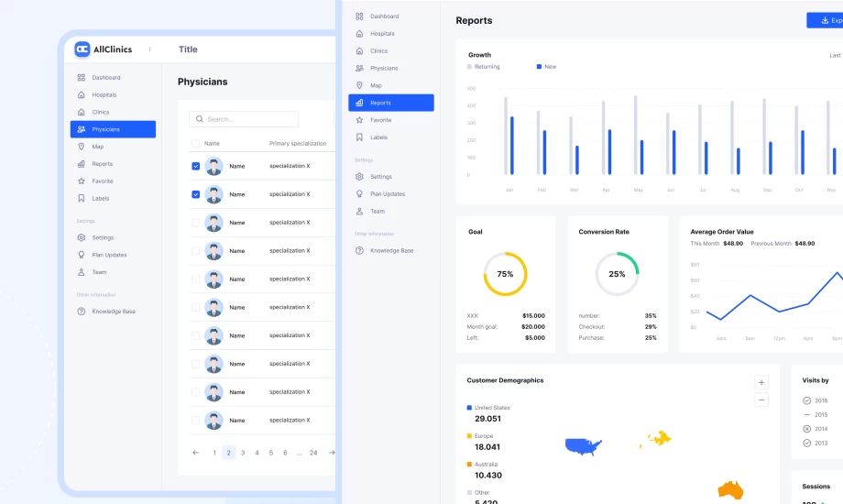Screen dimensions: 843x504
Task: Check the last physician row checkbox
Action: tap(196, 420)
